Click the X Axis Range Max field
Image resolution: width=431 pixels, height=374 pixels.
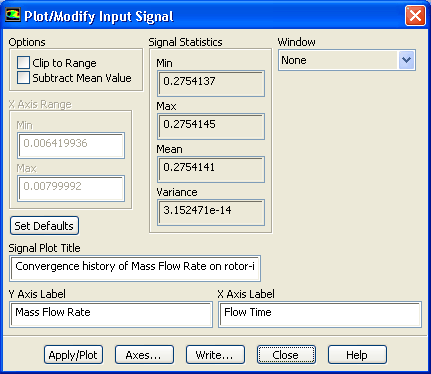point(71,188)
